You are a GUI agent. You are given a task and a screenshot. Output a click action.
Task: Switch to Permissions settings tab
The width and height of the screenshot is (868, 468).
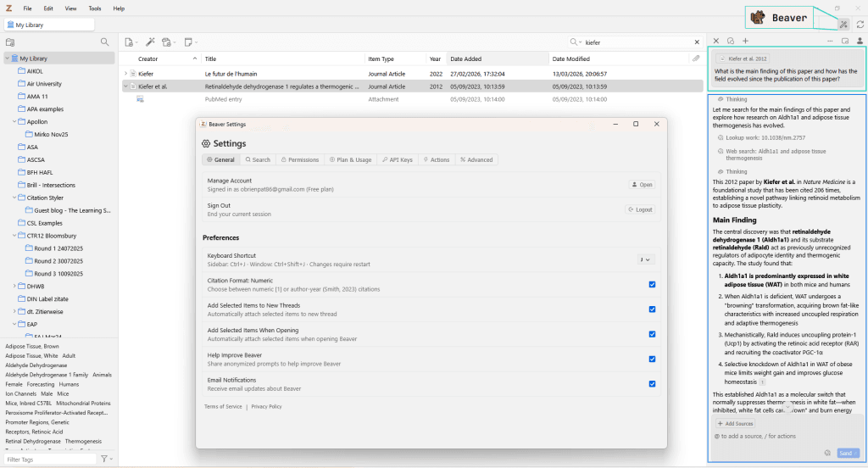pos(300,159)
